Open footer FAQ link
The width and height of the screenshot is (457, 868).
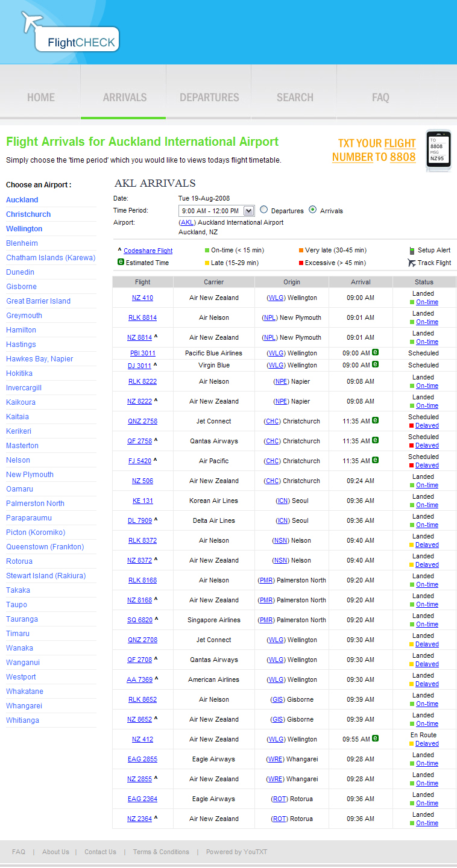[19, 852]
